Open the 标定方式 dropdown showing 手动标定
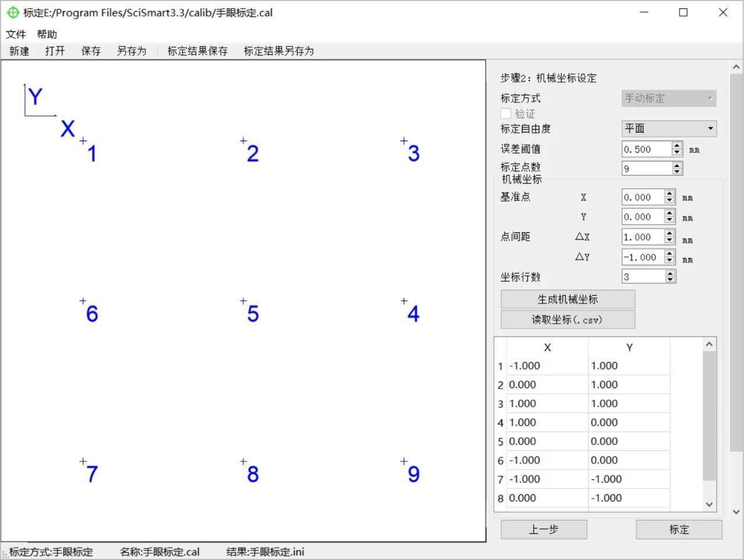The width and height of the screenshot is (744, 560). [668, 98]
